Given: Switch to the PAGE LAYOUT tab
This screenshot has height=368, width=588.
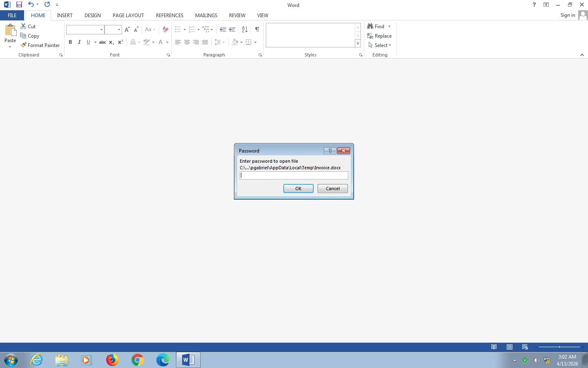Looking at the screenshot, I should tap(128, 15).
